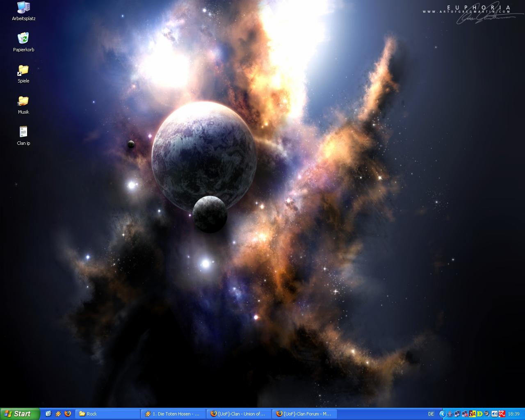Launch Firefox from the Quick Launch bar
525x420 pixels.
point(68,414)
